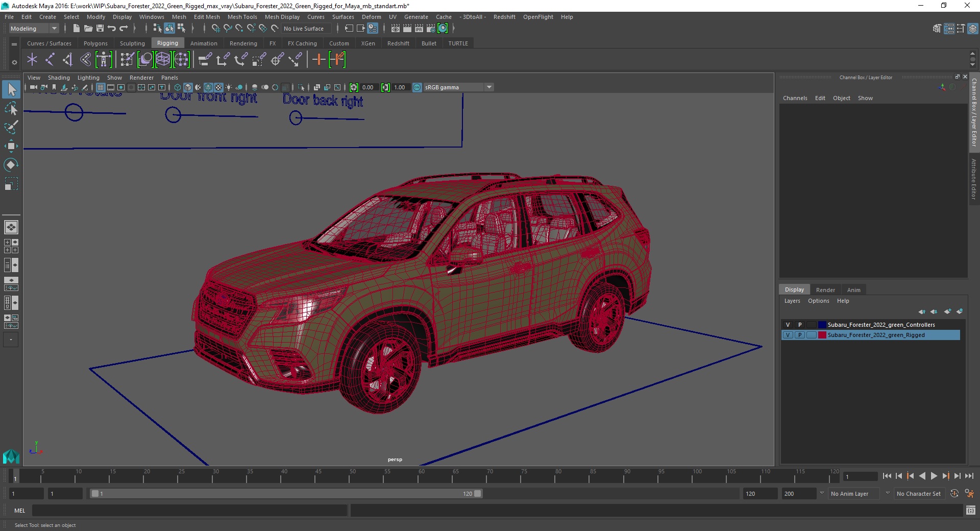980x531 pixels.
Task: Toggle playback P on green_Rigged layer
Action: click(x=800, y=335)
